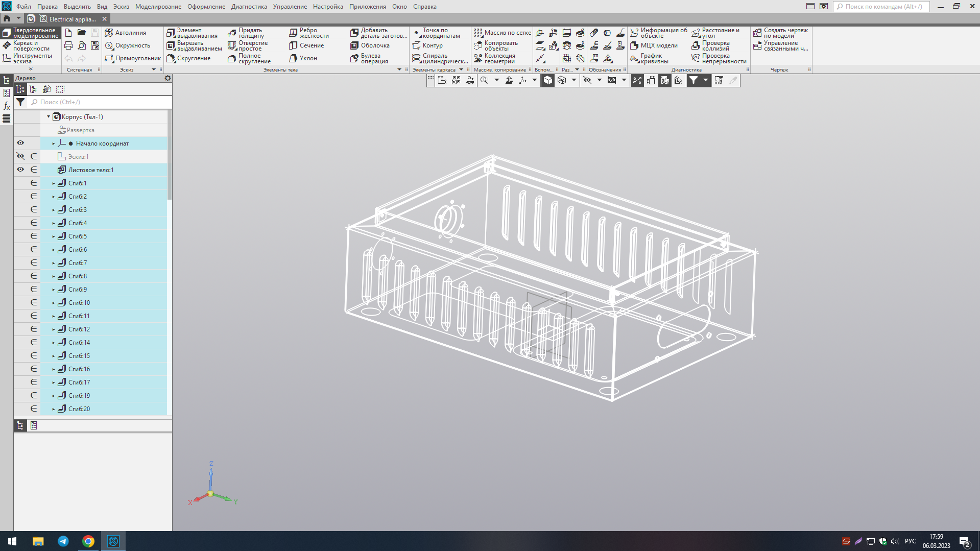Click the tree panel settings gear icon
Image resolution: width=980 pixels, height=551 pixels.
coord(168,78)
